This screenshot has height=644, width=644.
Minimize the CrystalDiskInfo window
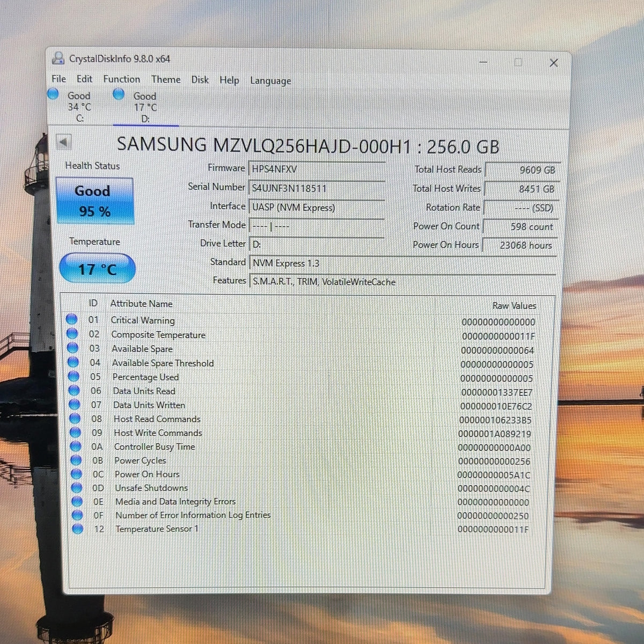point(483,62)
